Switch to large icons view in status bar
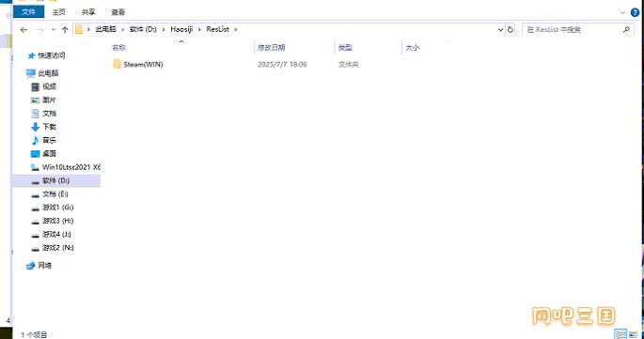Image resolution: width=644 pixels, height=339 pixels. click(633, 334)
